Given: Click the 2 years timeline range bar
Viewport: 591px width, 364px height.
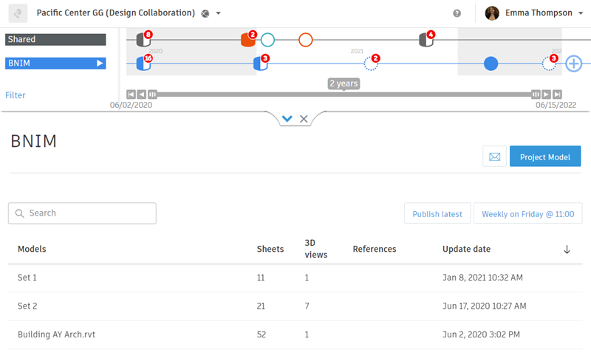Looking at the screenshot, I should 344,95.
